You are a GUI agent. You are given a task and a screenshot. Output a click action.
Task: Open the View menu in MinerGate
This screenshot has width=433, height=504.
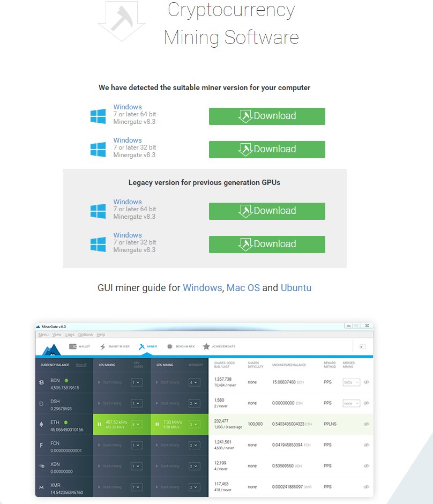point(57,335)
